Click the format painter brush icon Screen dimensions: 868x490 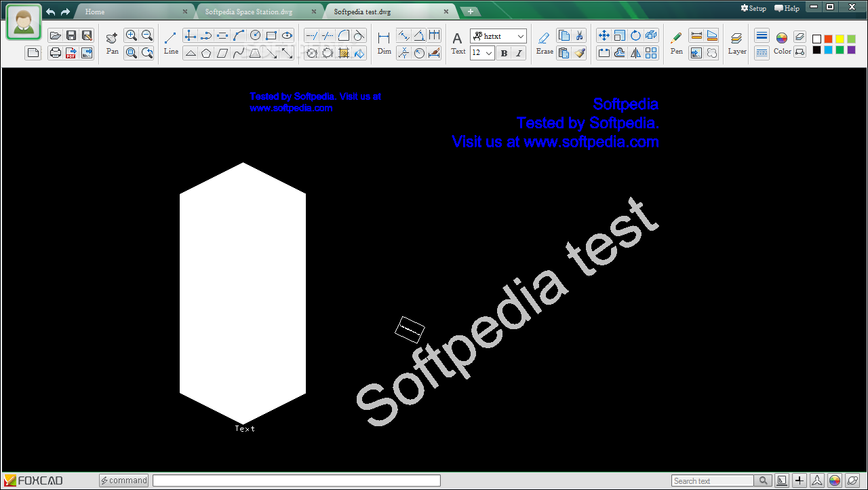point(579,53)
